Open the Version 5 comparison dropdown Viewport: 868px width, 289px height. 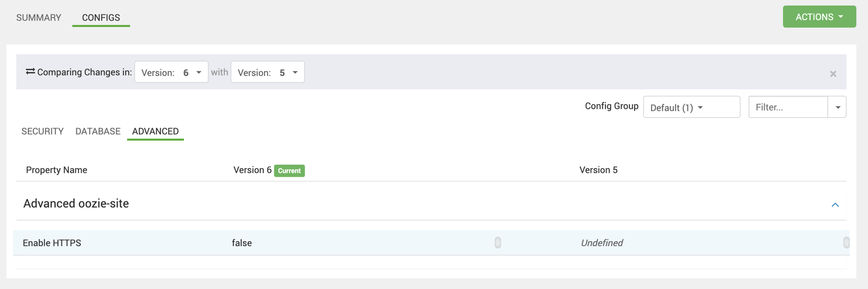[x=268, y=72]
